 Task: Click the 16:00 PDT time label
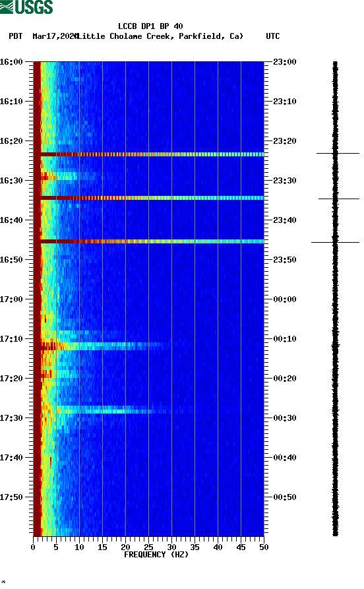tap(11, 61)
